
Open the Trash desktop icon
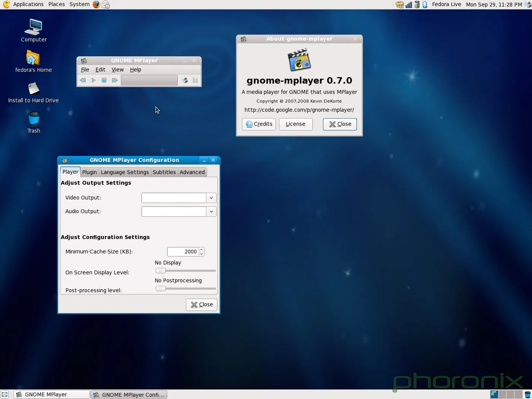(33, 122)
